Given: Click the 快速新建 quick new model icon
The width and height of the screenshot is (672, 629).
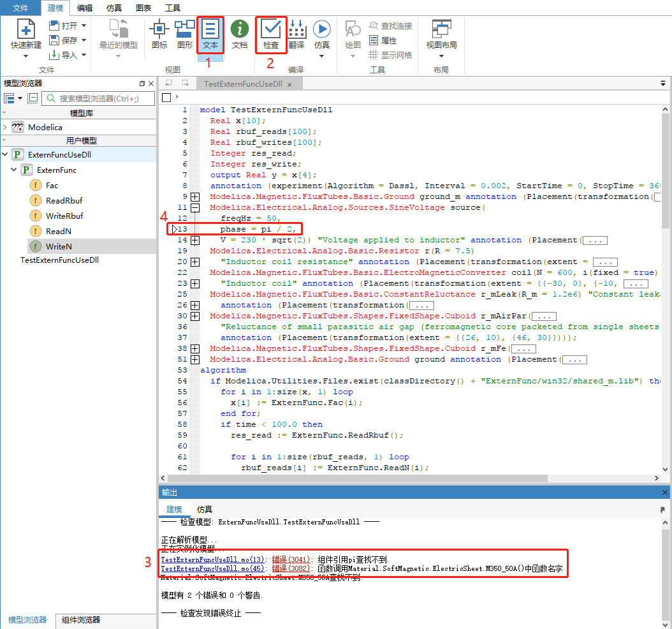Looking at the screenshot, I should [26, 29].
